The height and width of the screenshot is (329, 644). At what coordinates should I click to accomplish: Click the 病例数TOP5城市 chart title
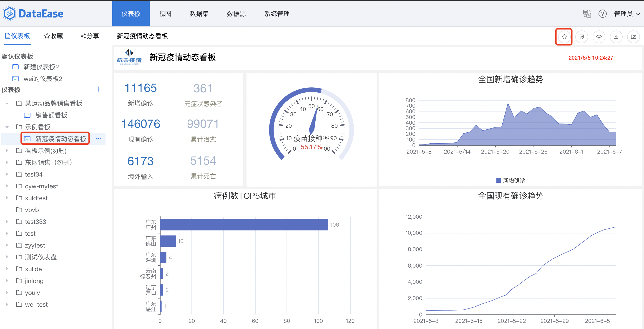245,196
